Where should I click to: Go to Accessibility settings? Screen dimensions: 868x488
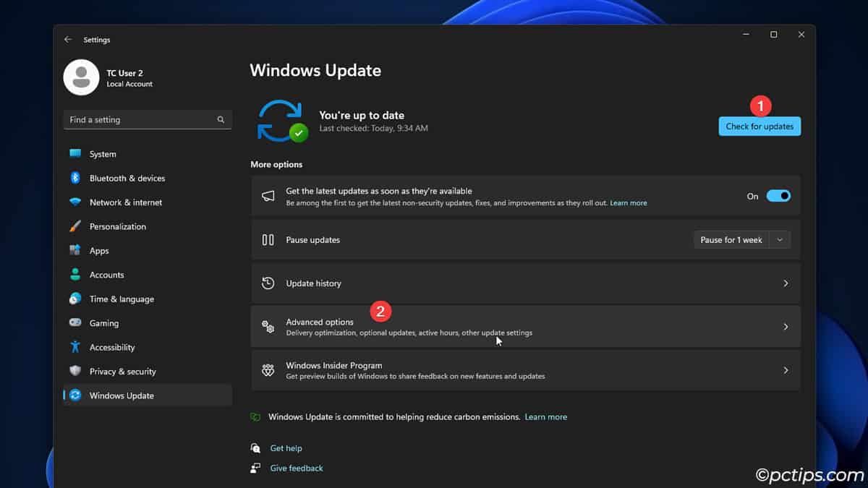148,347
